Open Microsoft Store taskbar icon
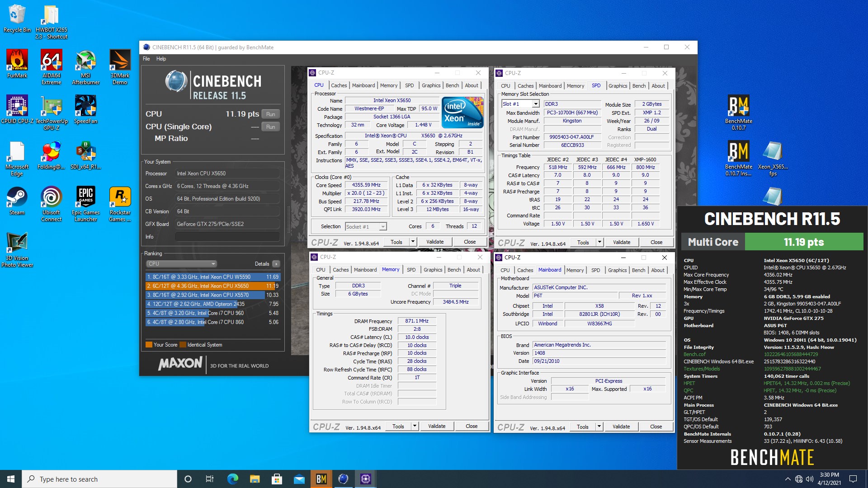 pos(277,479)
